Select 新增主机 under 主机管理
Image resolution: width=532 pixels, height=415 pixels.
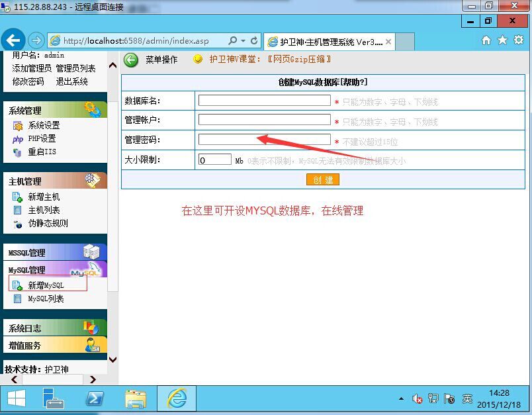tap(44, 197)
